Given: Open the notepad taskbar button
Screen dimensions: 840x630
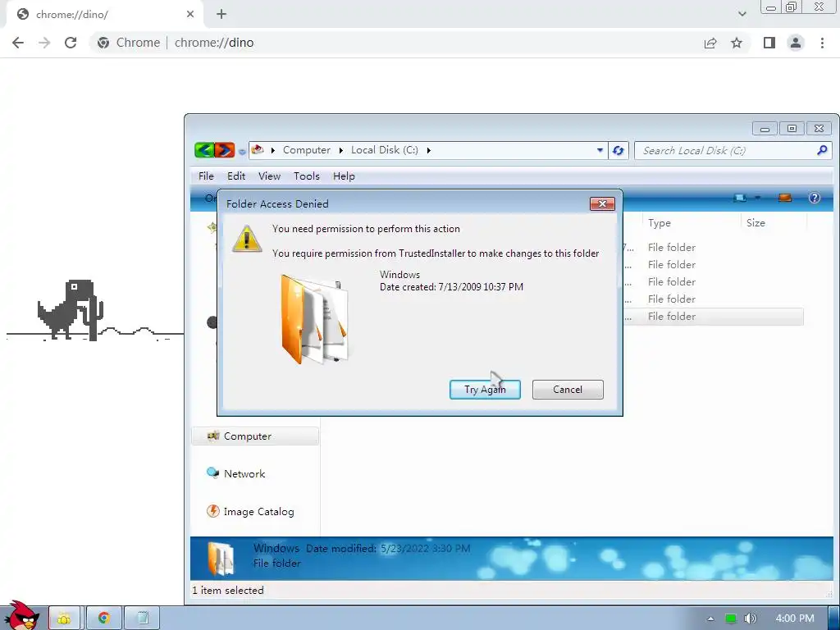Looking at the screenshot, I should pos(143,619).
